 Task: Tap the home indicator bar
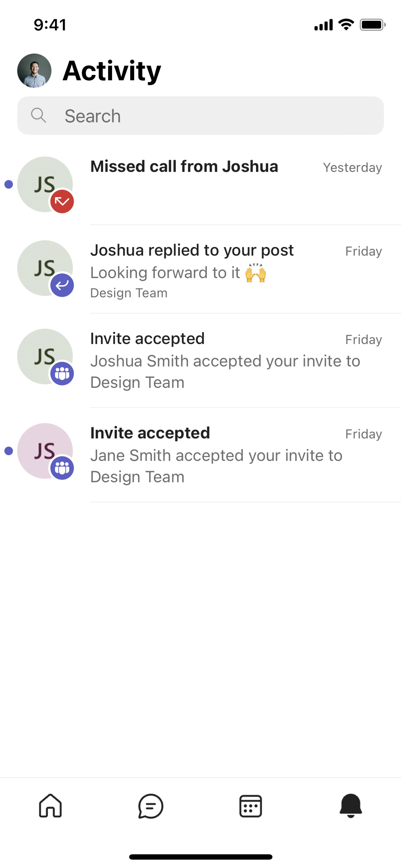[200, 857]
